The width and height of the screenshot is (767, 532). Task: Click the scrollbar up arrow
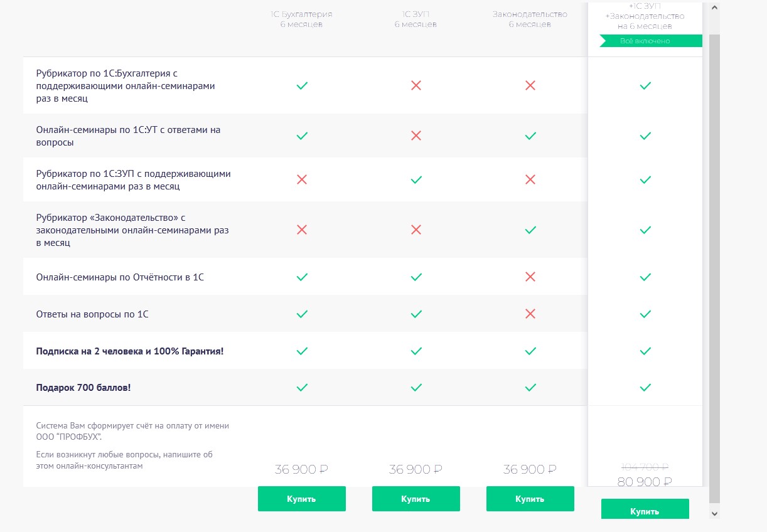[714, 8]
